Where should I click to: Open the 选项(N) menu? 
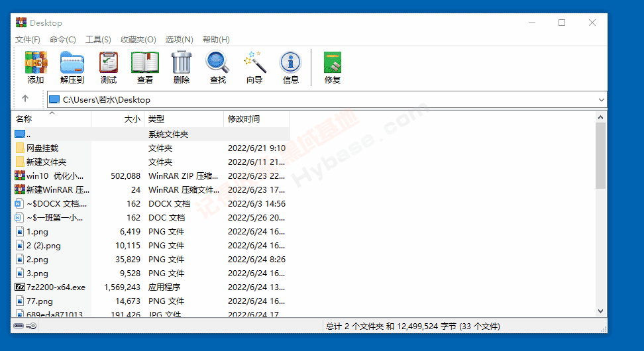(x=179, y=40)
